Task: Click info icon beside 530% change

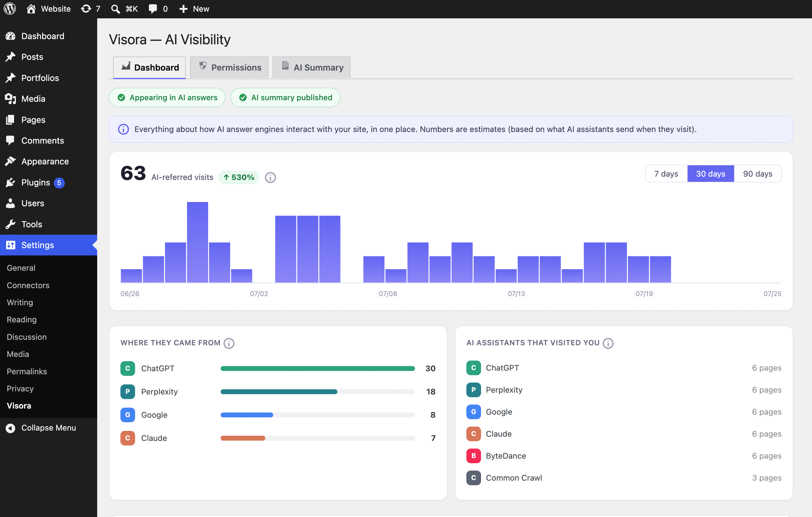Action: pyautogui.click(x=270, y=178)
